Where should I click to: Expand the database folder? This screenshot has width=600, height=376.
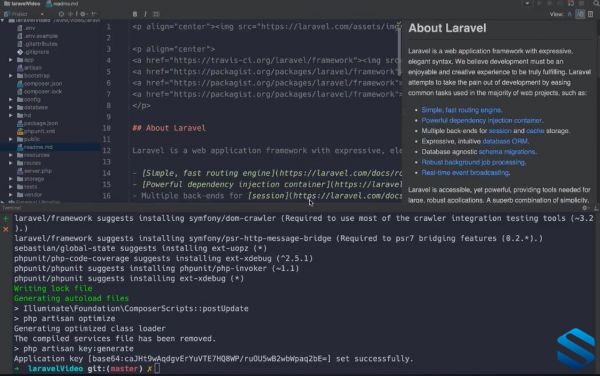(11, 107)
